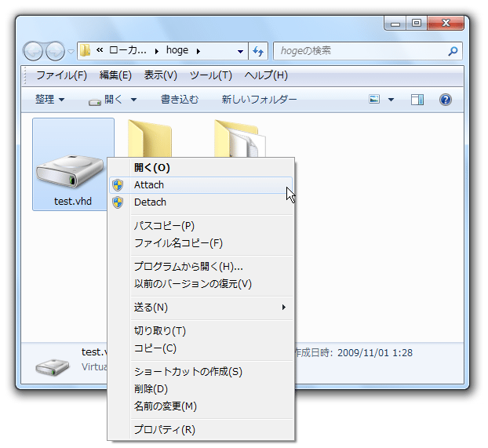
Task: Open the recent pages dropdown arrow
Action: click(x=71, y=51)
